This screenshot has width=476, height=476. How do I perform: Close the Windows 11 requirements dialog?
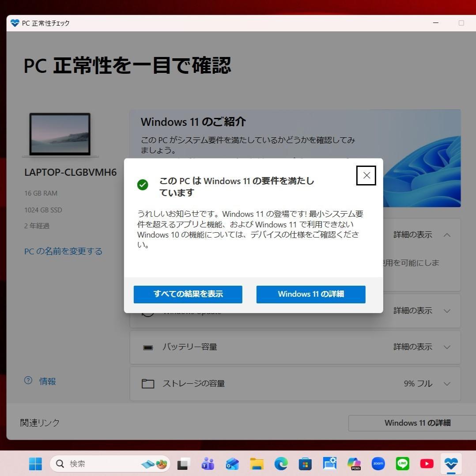pyautogui.click(x=366, y=175)
